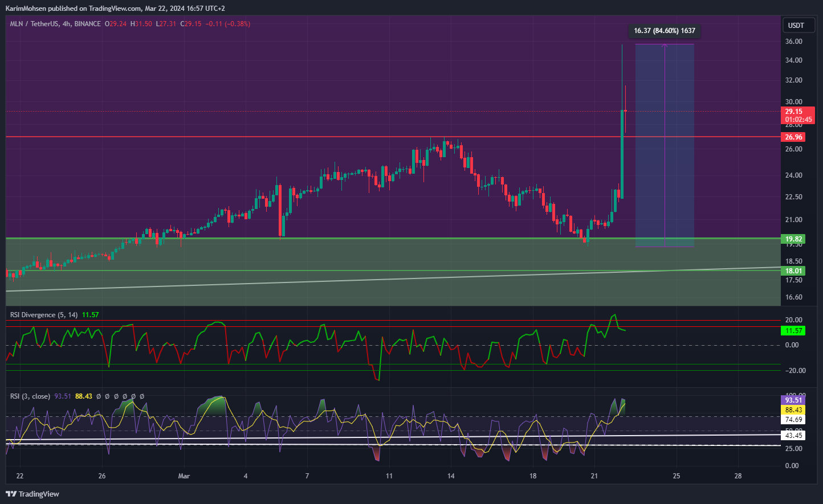This screenshot has height=504, width=823.
Task: Click the 20.00 level on divergence scale
Action: pyautogui.click(x=793, y=320)
